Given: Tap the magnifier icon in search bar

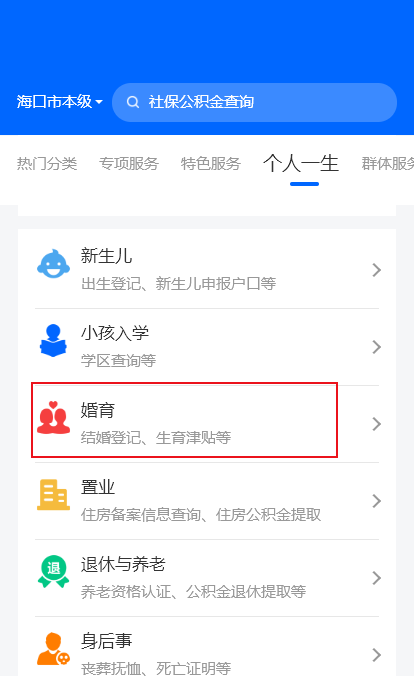Looking at the screenshot, I should coord(133,102).
